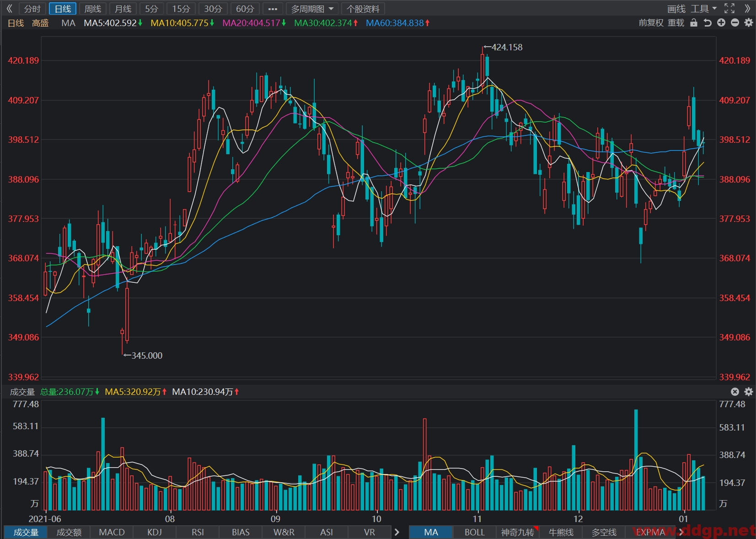This screenshot has height=539, width=756.
Task: Toggle 前复权 price adjustment mode
Action: (651, 23)
